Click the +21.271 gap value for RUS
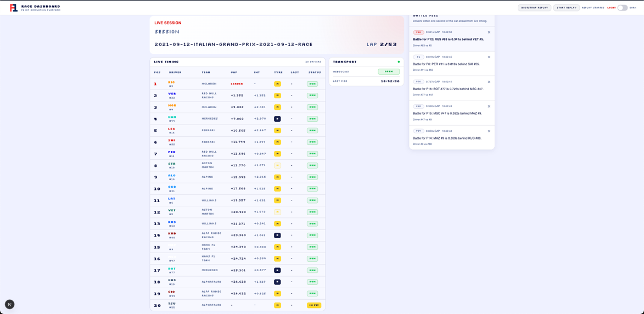Viewport: 644px width, 314px height. tap(238, 224)
